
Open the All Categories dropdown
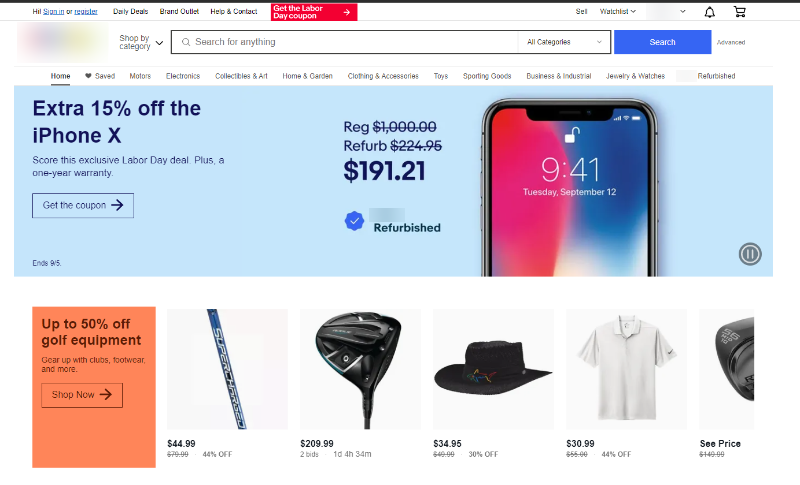[x=564, y=42]
